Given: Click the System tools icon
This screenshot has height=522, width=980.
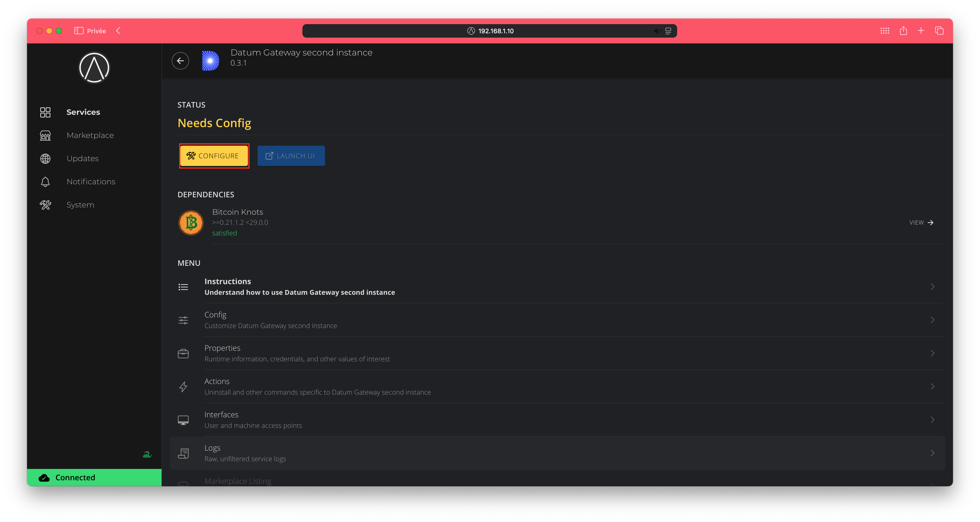Looking at the screenshot, I should (x=45, y=205).
